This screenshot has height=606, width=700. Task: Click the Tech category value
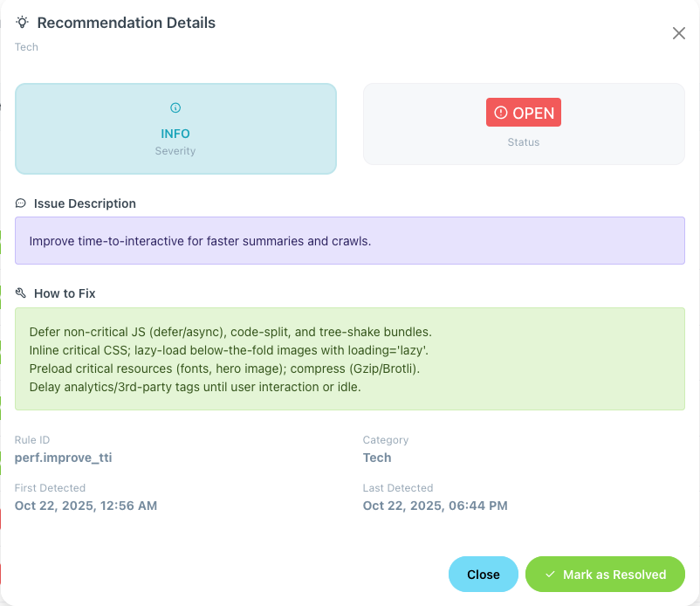tap(377, 458)
